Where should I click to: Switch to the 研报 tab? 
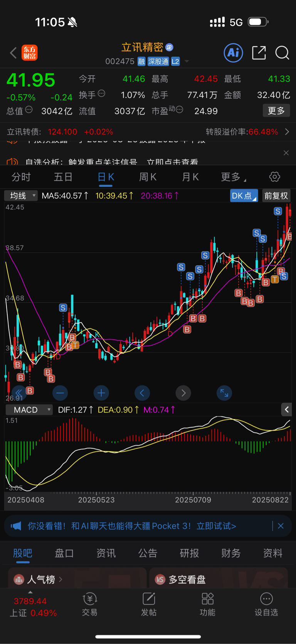point(189,553)
